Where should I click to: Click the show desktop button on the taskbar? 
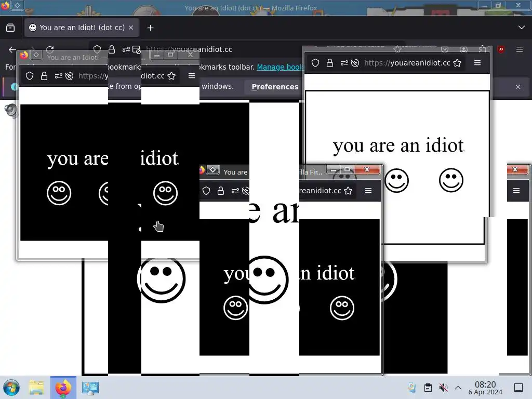point(518,388)
